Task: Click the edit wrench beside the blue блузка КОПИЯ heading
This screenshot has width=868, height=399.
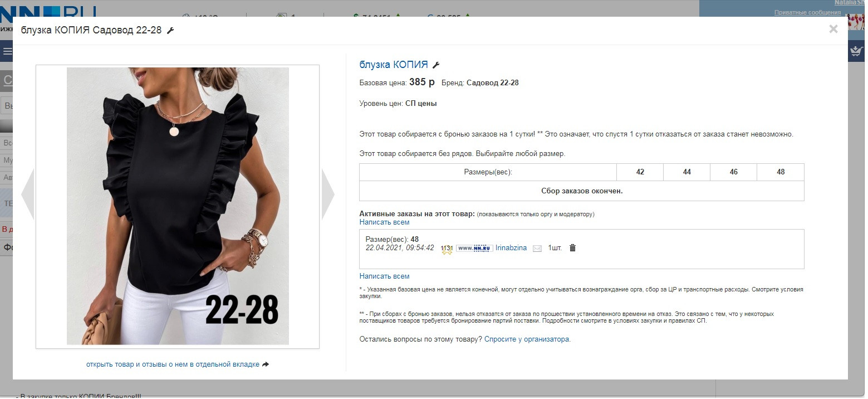Action: (436, 65)
